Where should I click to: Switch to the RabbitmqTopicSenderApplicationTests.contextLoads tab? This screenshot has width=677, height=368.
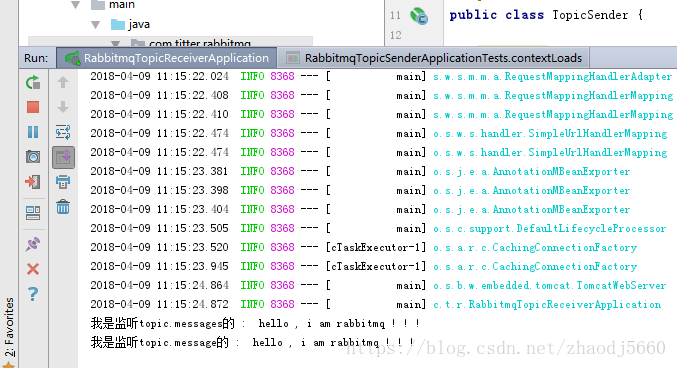pyautogui.click(x=433, y=58)
